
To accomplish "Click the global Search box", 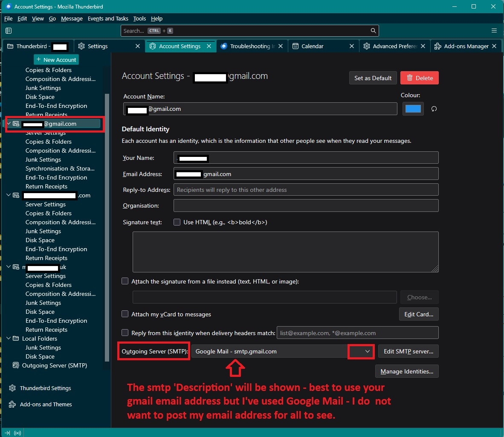I will click(x=250, y=31).
